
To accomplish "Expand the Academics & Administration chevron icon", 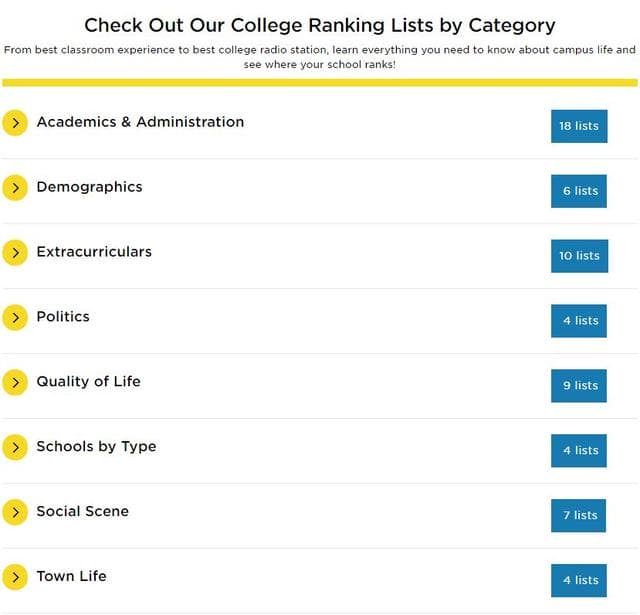I will pyautogui.click(x=15, y=123).
